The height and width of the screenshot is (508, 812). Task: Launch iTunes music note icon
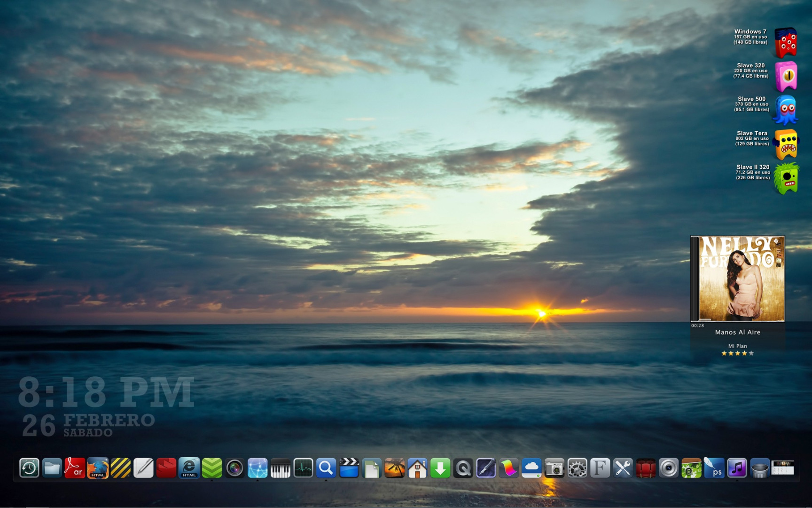[x=737, y=468]
